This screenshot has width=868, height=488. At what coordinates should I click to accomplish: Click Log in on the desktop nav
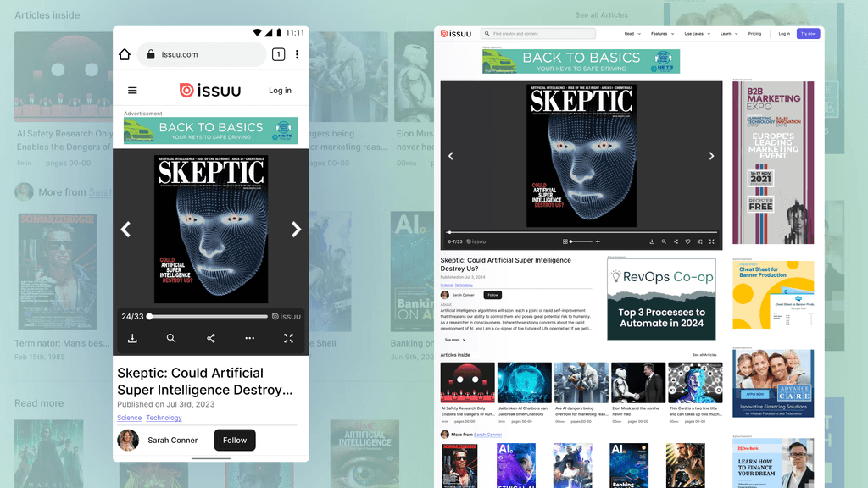point(784,34)
